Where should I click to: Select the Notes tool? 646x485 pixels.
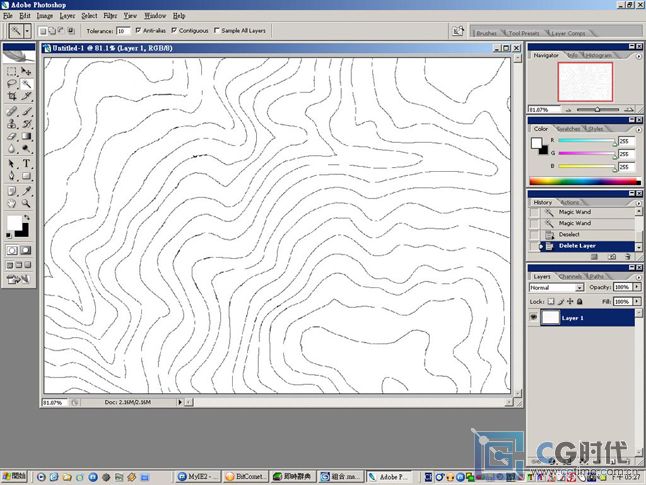coord(12,191)
